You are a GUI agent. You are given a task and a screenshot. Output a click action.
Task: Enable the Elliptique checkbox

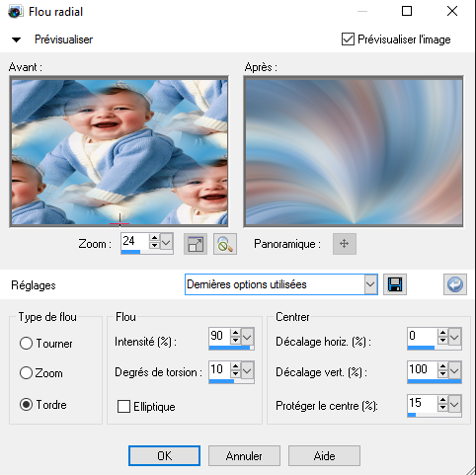pyautogui.click(x=123, y=407)
